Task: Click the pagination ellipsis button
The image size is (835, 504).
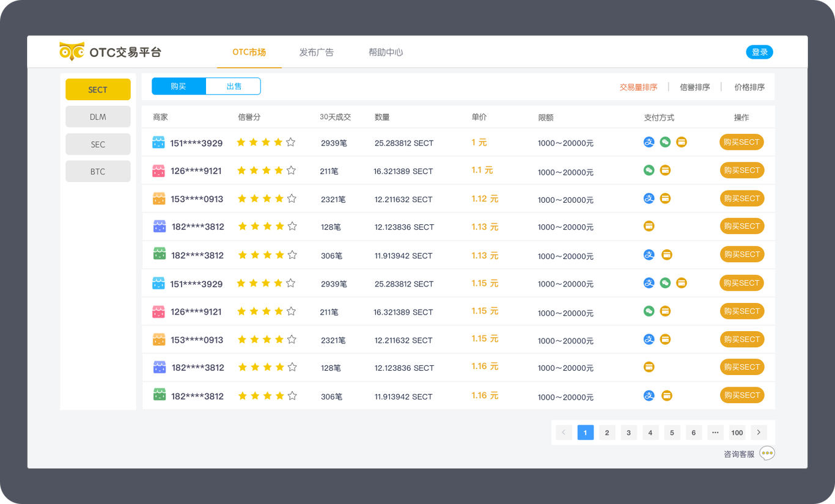Action: click(715, 433)
